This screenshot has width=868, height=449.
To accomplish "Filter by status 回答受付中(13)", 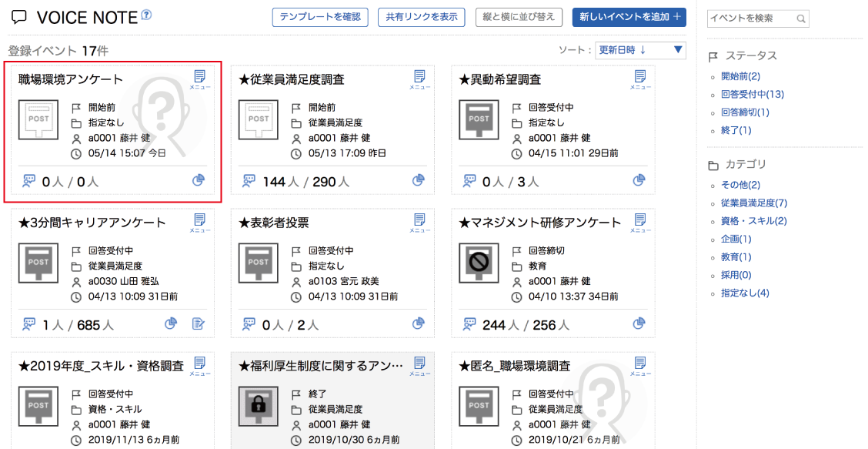I will 753,95.
